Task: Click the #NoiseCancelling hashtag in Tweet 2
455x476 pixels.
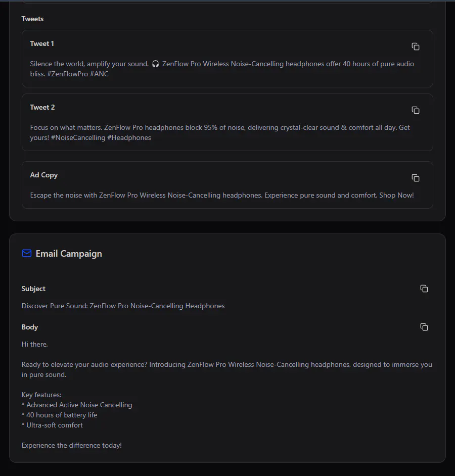Action: 78,137
